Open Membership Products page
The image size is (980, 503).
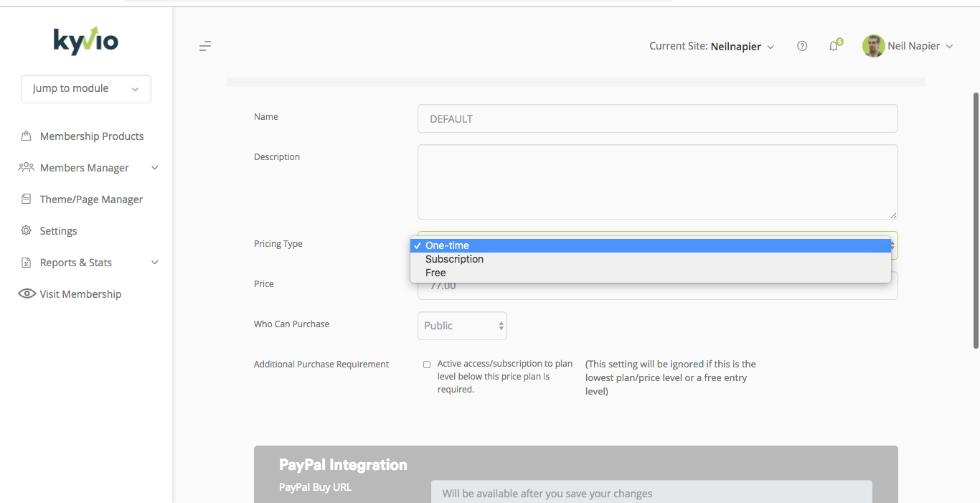coord(92,136)
